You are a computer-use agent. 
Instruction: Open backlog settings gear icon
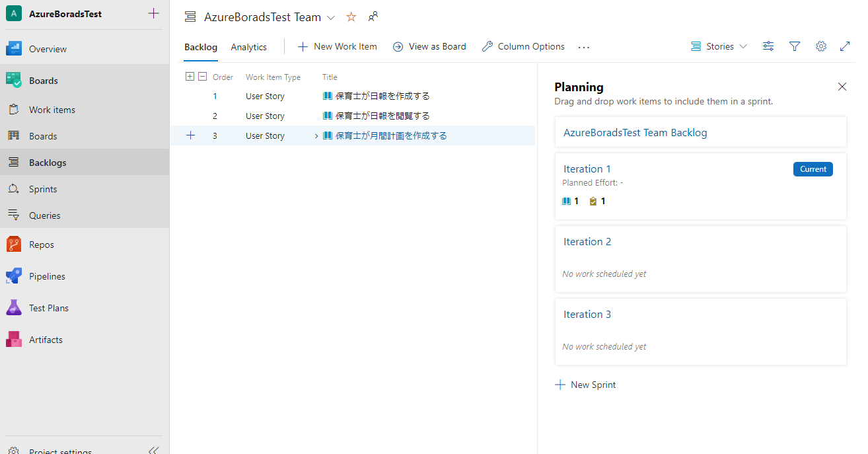821,46
